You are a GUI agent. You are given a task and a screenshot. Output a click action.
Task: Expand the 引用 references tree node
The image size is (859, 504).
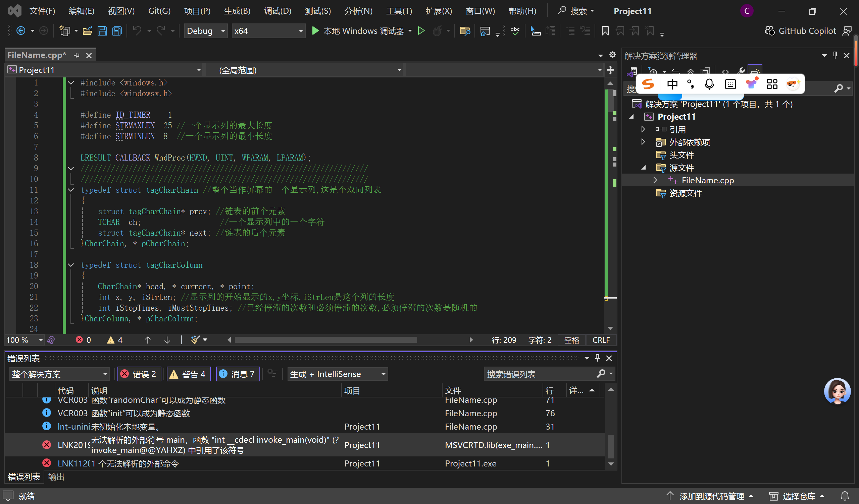pyautogui.click(x=643, y=129)
